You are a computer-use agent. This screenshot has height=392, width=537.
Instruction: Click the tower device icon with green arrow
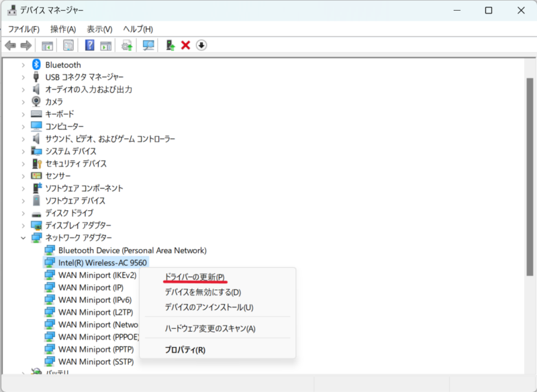[x=170, y=45]
